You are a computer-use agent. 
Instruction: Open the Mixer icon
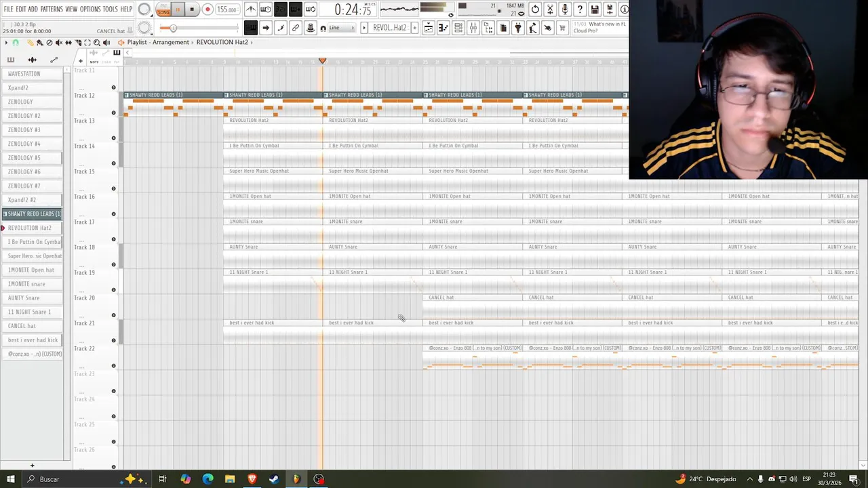473,28
